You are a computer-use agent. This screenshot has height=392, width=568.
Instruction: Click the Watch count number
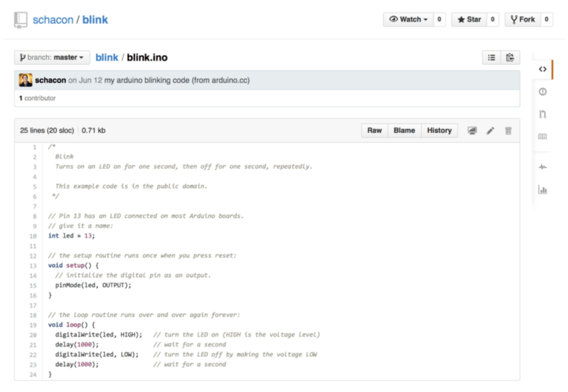click(x=439, y=19)
